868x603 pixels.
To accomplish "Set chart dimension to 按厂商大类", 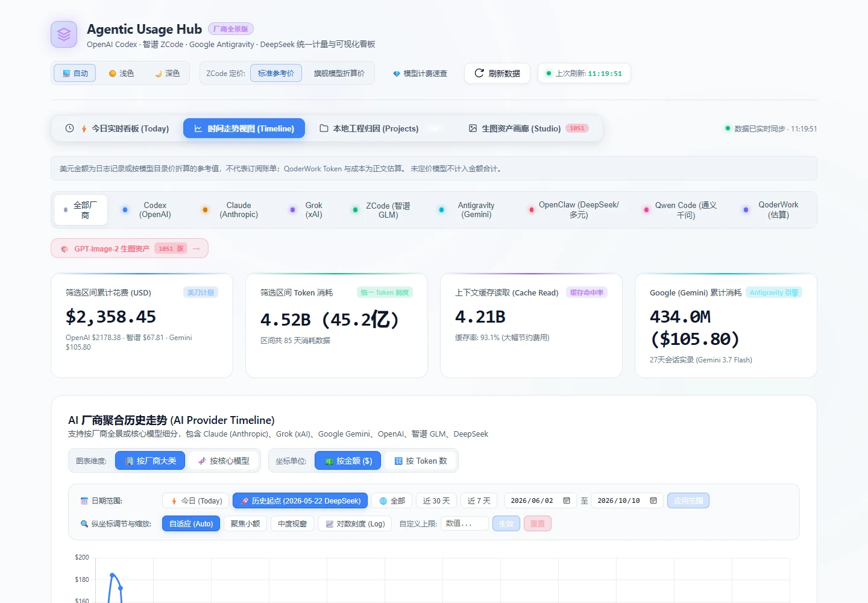I will click(x=150, y=461).
